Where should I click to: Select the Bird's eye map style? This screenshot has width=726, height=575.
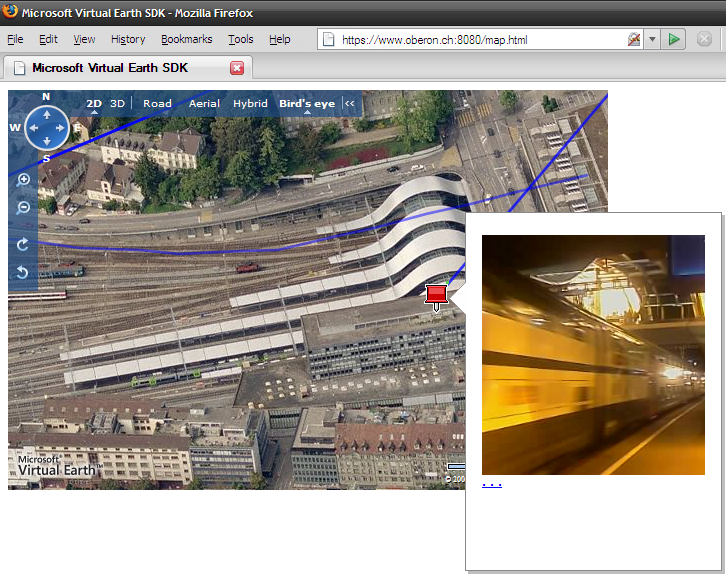click(x=307, y=104)
